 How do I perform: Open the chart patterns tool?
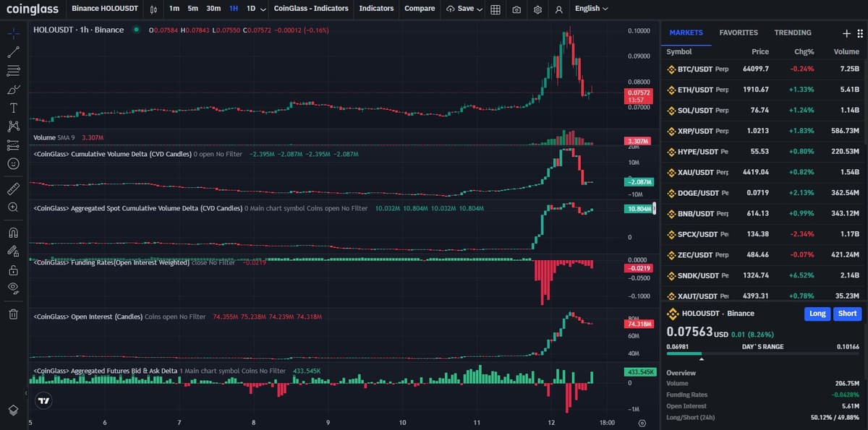pos(13,126)
